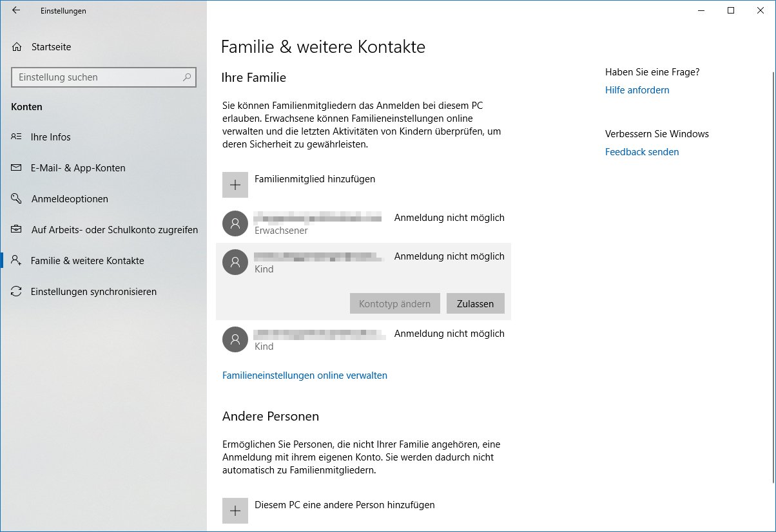This screenshot has height=532, width=776.
Task: Click the Konten section label
Action: coord(27,107)
